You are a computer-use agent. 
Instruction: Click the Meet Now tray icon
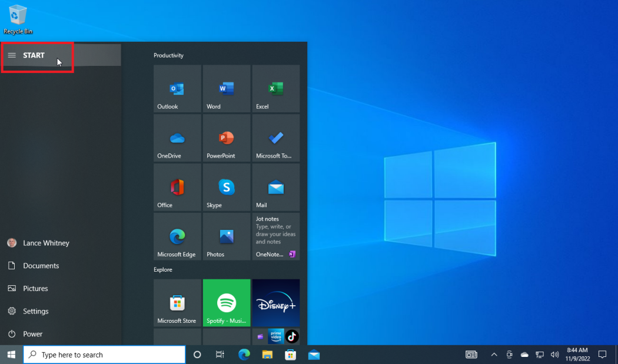tap(509, 355)
